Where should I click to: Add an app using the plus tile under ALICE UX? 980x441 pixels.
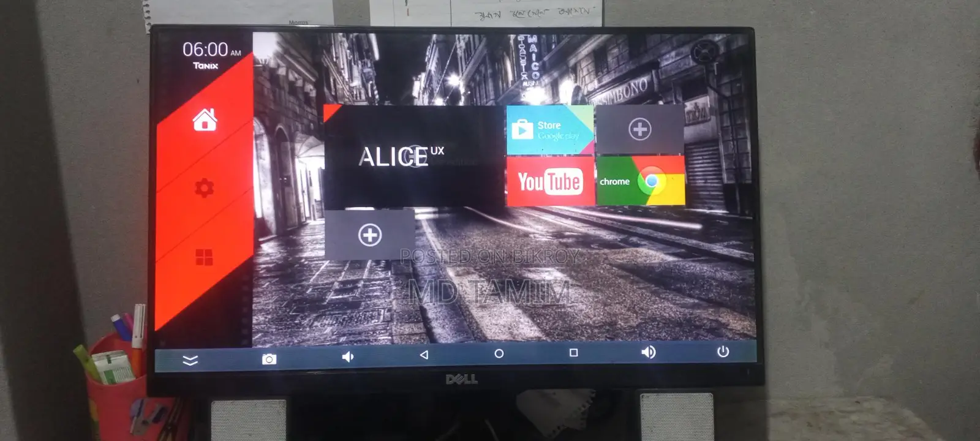[370, 235]
